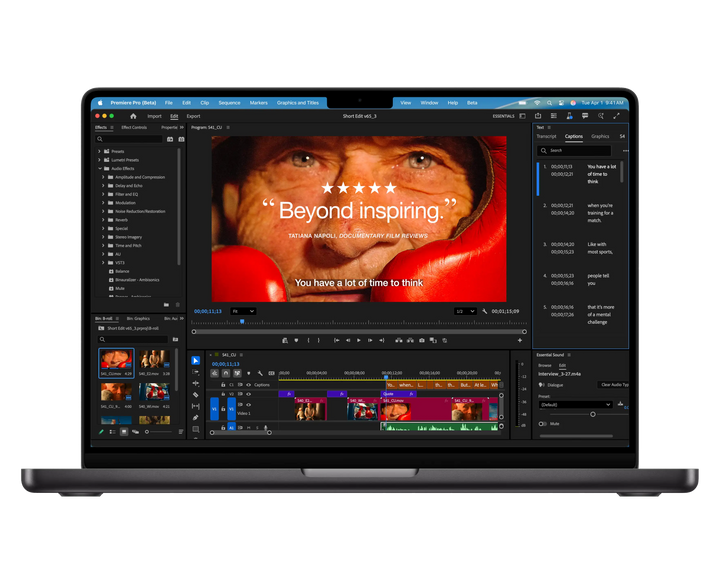Click the Export workspace link
The height and width of the screenshot is (584, 720).
tap(193, 116)
